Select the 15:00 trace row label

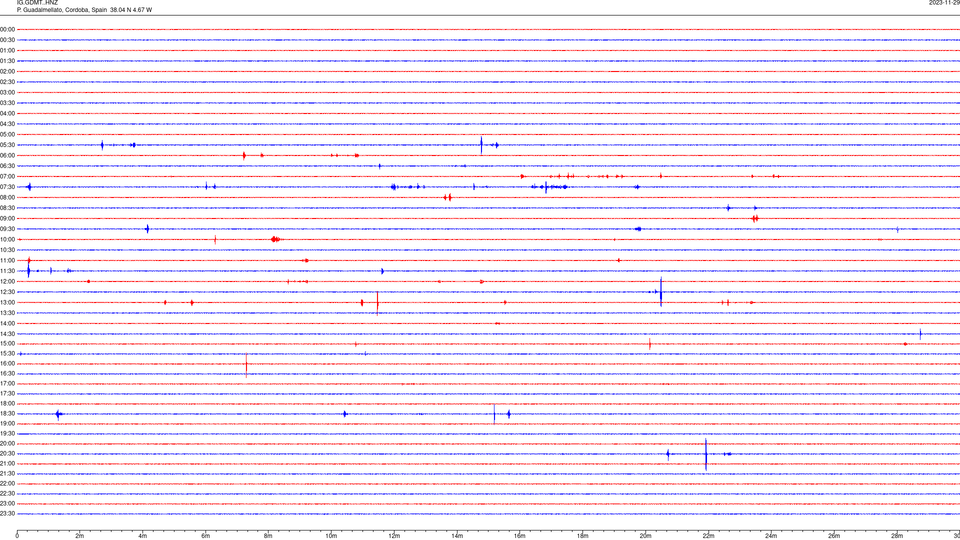(7, 343)
